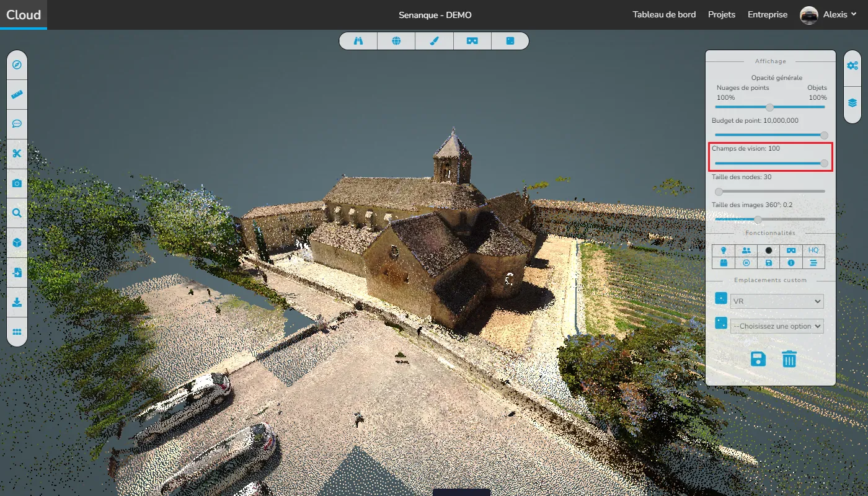The width and height of the screenshot is (868, 496).
Task: Take a screenshot with the camera icon
Action: click(17, 184)
